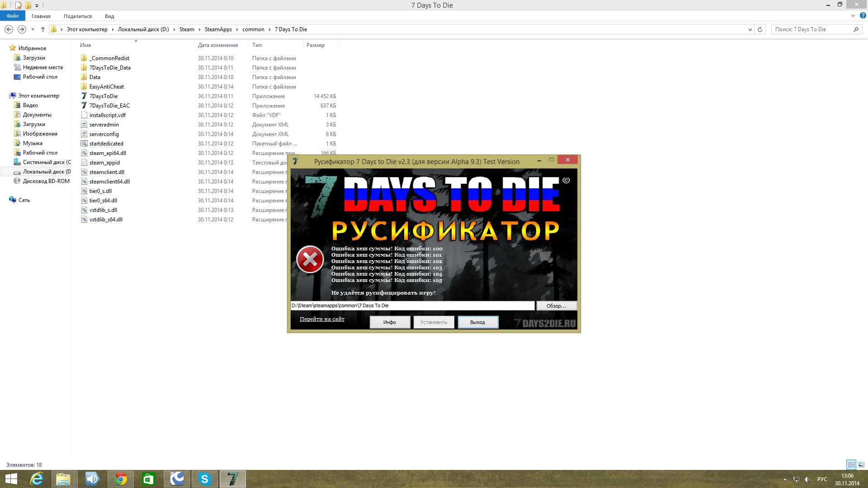Click the common breadcrumb in the address bar
The image size is (868, 488).
click(x=253, y=29)
